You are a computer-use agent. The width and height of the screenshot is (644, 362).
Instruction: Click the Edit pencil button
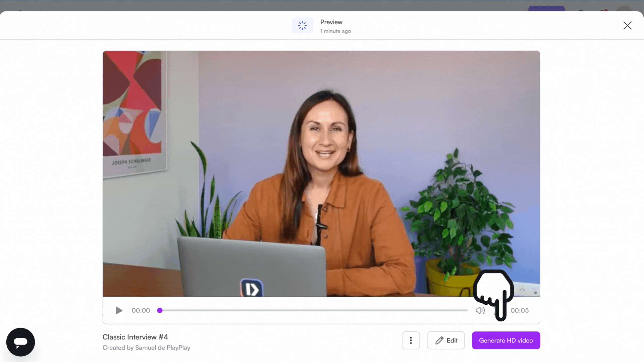tap(445, 340)
